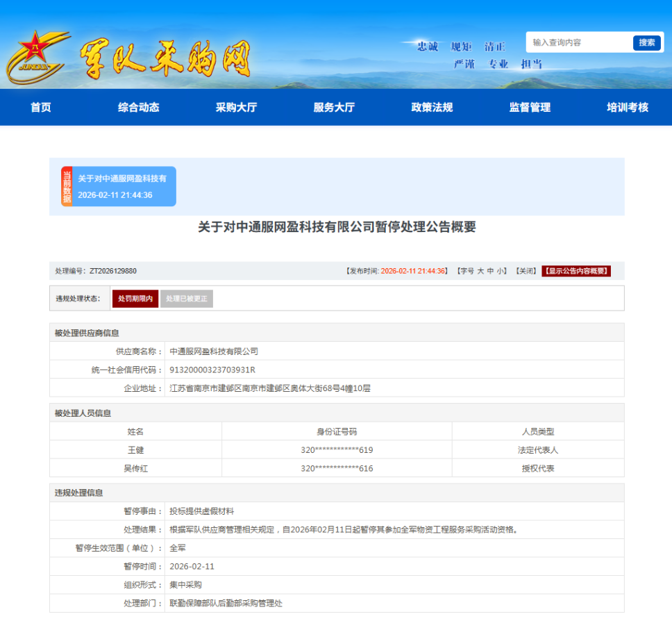Click the 搜索 button
The width and height of the screenshot is (672, 637).
click(647, 42)
